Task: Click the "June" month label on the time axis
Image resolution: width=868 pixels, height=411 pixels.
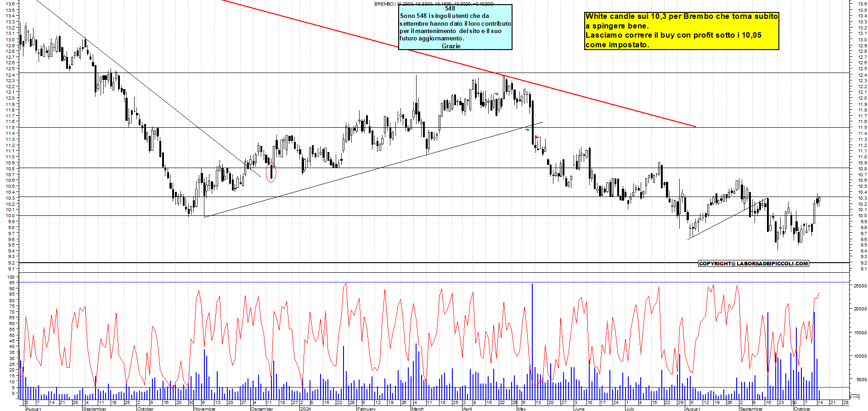Action: click(580, 409)
